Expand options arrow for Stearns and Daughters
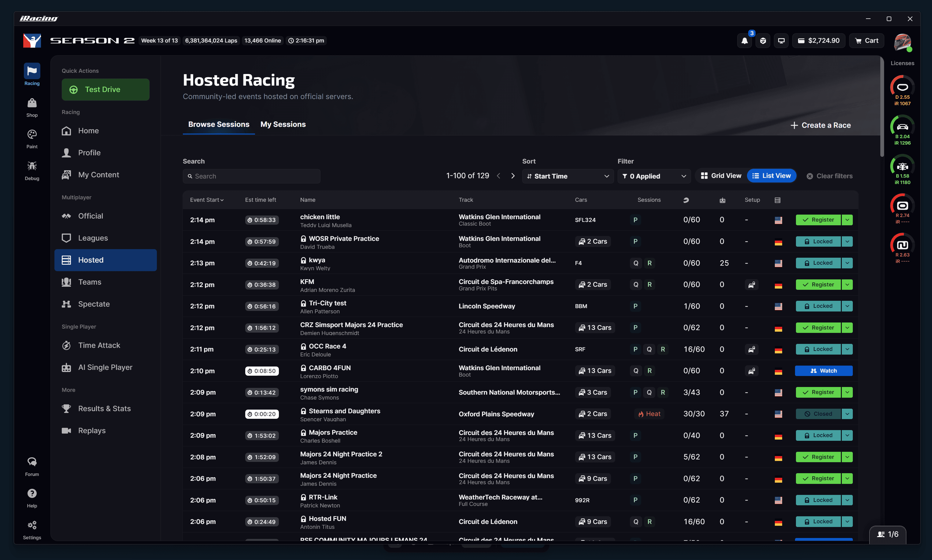The height and width of the screenshot is (560, 932). click(847, 414)
